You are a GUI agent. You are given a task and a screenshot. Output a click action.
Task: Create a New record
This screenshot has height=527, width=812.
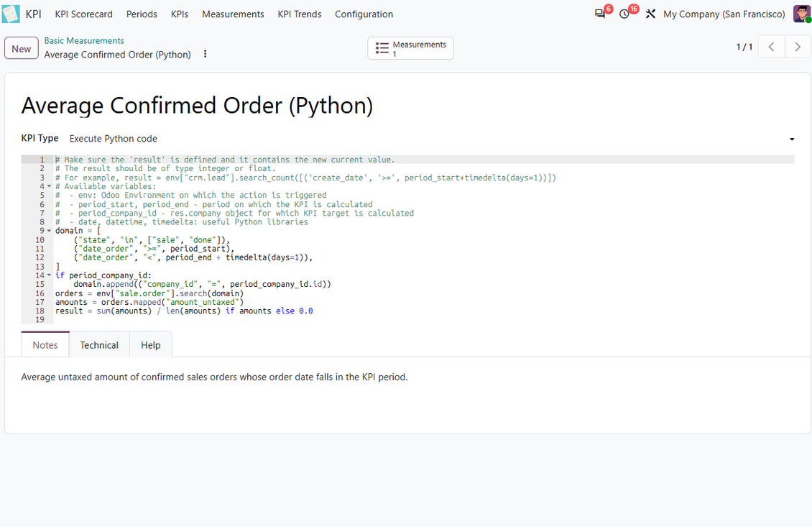(x=22, y=48)
